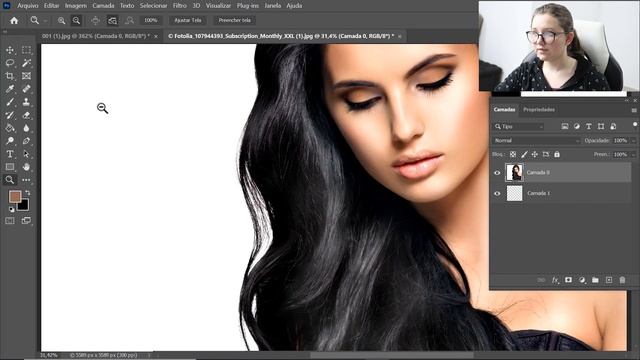
Task: Open the layer filter Tipo dropdown
Action: click(519, 127)
